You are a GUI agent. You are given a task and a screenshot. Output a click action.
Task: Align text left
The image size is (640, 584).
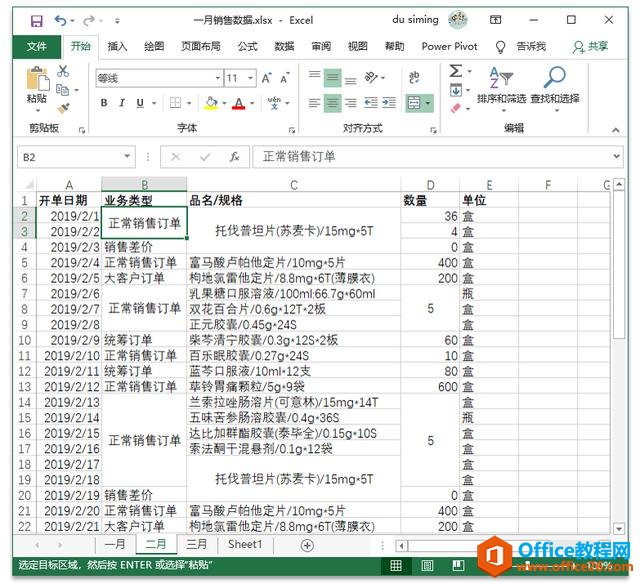314,103
